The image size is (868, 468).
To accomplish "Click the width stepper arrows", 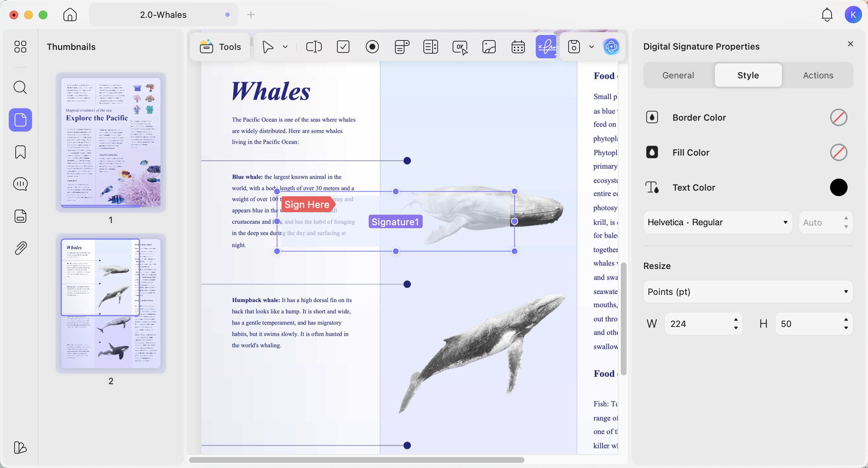I will click(736, 324).
